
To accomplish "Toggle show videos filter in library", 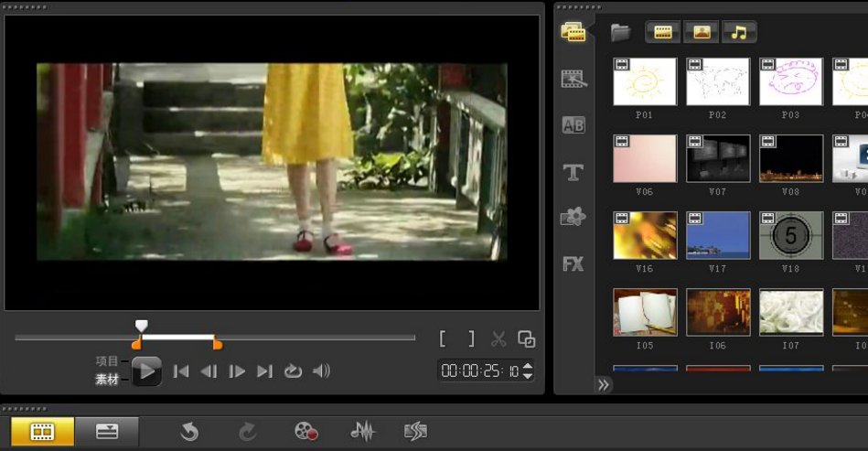I will click(662, 32).
